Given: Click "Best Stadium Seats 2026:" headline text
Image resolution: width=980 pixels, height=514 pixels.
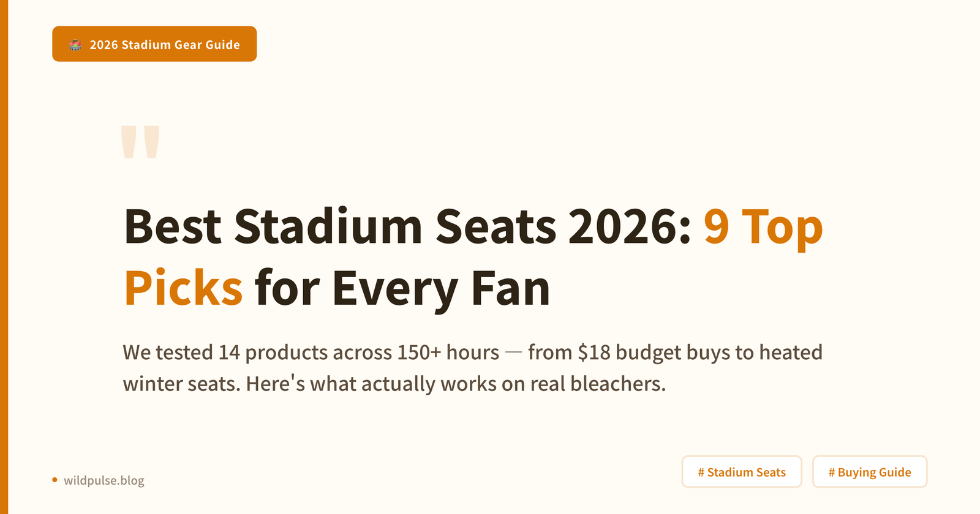Looking at the screenshot, I should click(x=407, y=226).
